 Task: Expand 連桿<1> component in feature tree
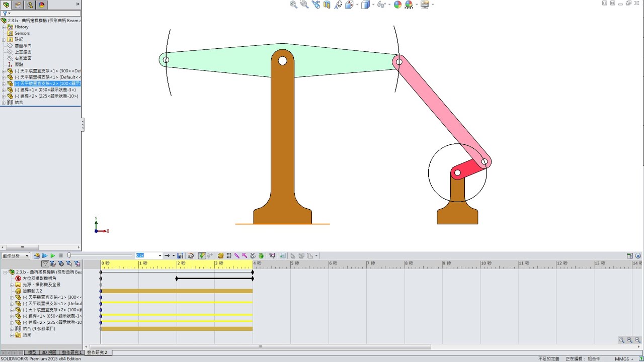click(4, 89)
